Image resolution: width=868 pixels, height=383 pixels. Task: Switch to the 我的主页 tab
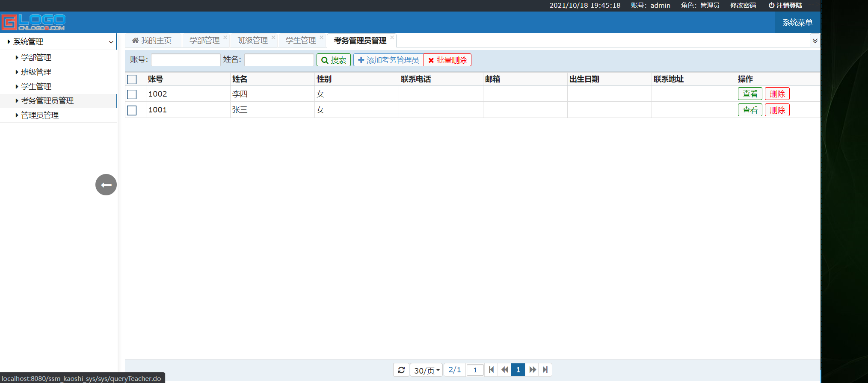(x=152, y=41)
